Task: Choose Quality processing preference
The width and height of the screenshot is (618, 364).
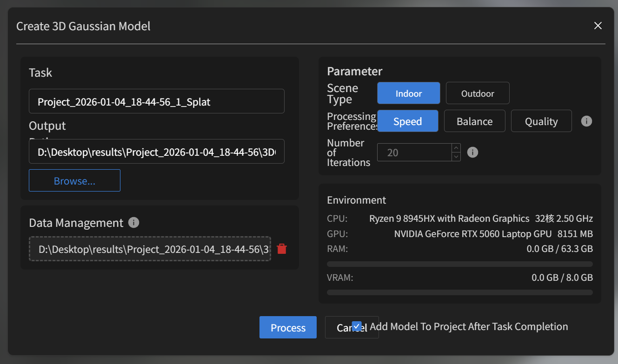Action: click(x=541, y=121)
